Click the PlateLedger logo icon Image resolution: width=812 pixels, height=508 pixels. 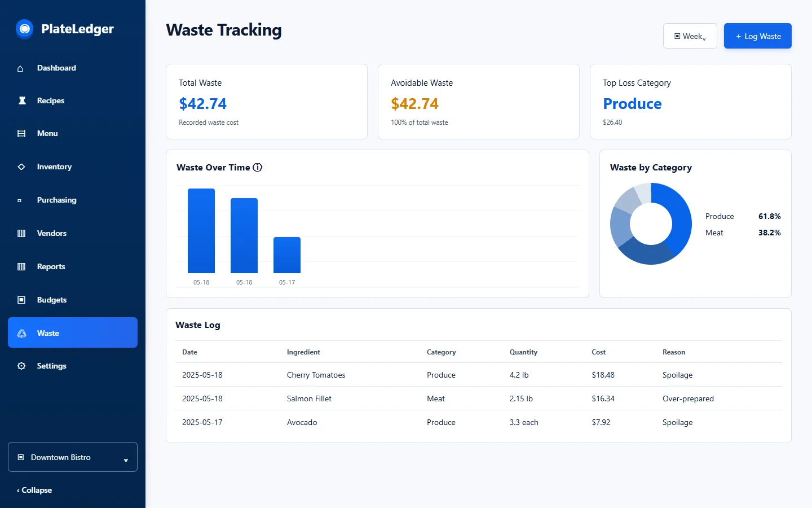(x=24, y=29)
